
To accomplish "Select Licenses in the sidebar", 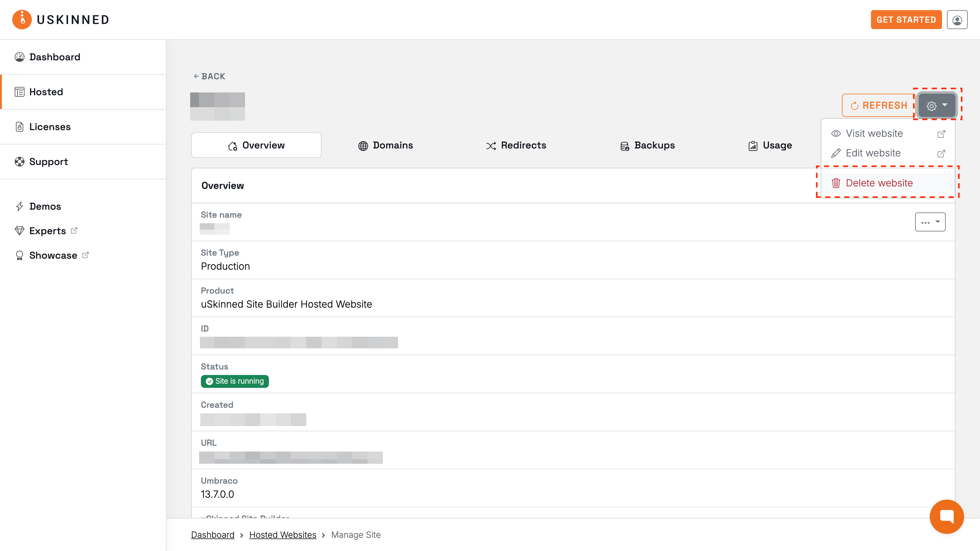I will point(49,127).
